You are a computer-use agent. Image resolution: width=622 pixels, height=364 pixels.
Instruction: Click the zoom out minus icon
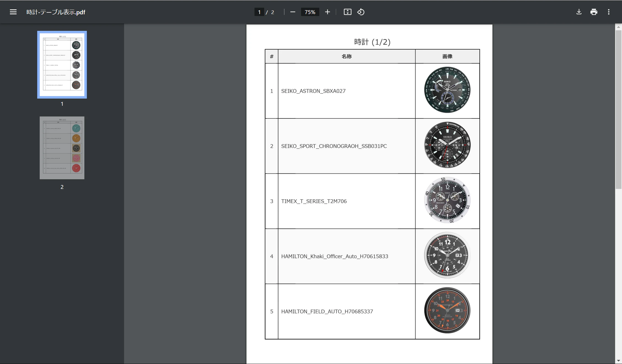(293, 12)
